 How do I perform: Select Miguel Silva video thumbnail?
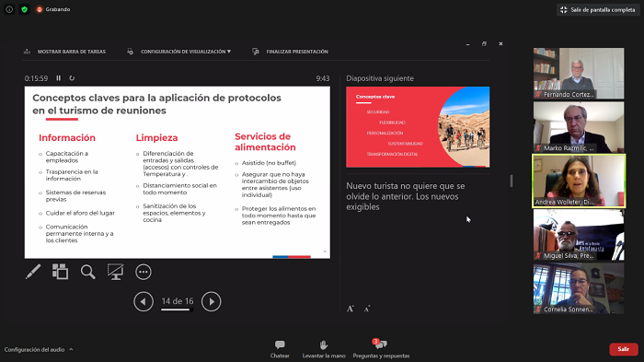(579, 235)
